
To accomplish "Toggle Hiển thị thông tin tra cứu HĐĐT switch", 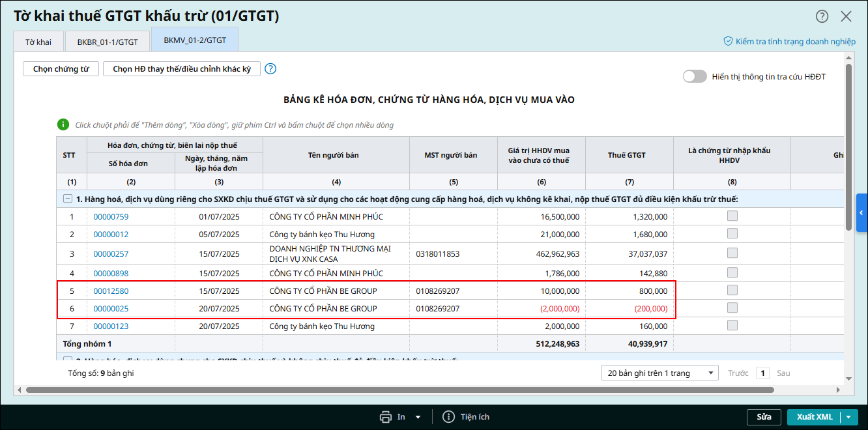I will pos(695,76).
